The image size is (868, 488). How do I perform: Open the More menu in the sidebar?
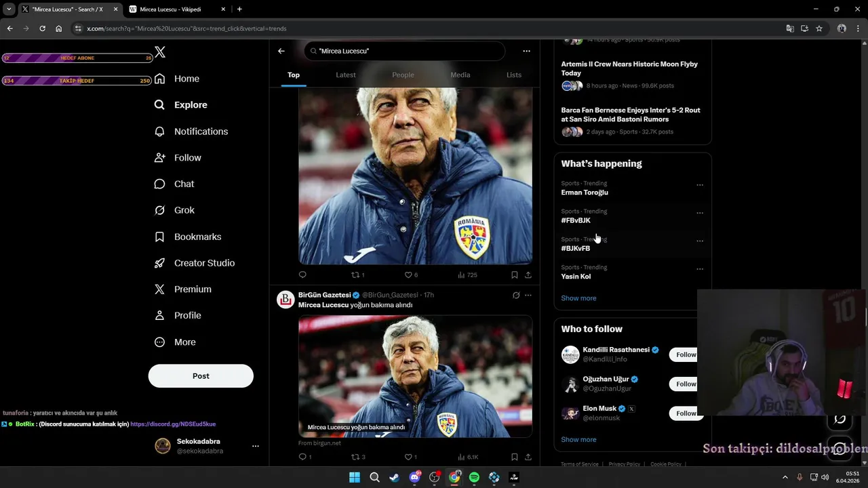[175, 342]
